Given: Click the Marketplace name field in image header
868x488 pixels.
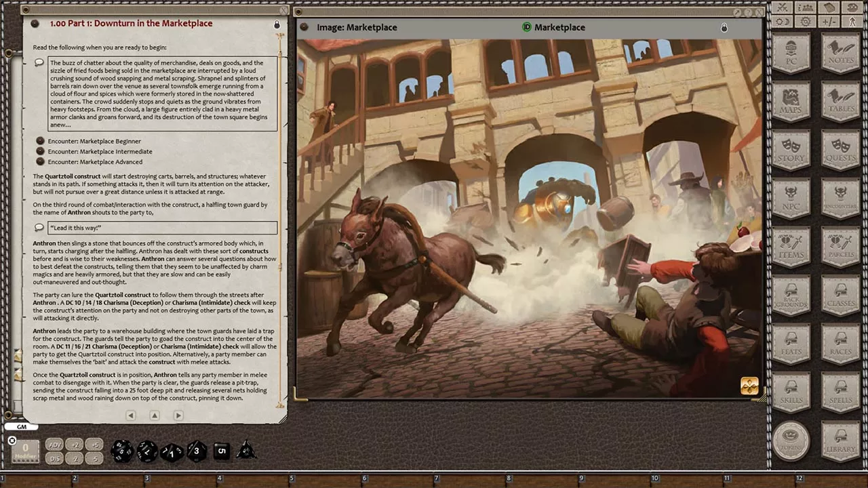Looking at the screenshot, I should 559,27.
